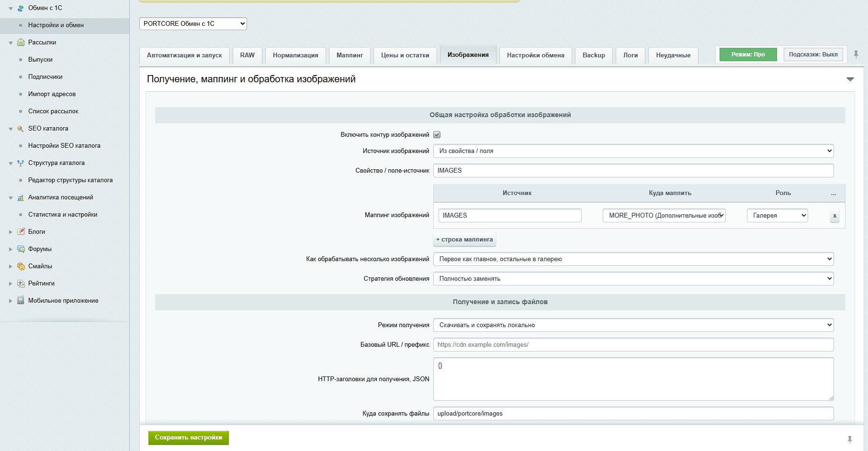Open Стратегия обновления dropdown

pos(633,279)
